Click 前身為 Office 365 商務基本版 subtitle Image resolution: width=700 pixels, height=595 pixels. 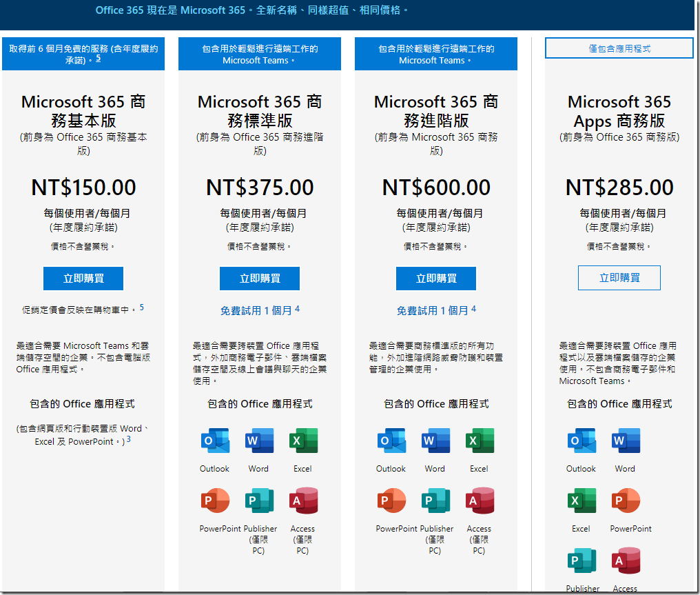pyautogui.click(x=83, y=144)
